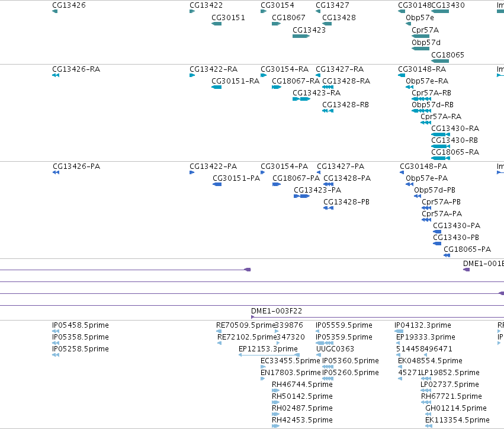Screen dimensions: 504x429
Task: Open EST label IP05358.5prime
Action: (x=81, y=337)
